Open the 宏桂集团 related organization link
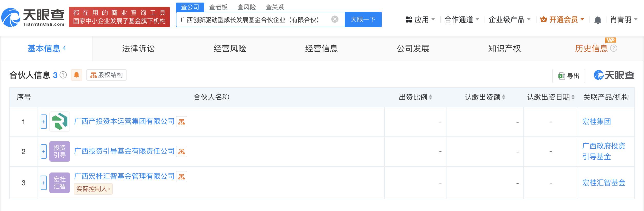This screenshot has height=211, width=644. point(596,122)
